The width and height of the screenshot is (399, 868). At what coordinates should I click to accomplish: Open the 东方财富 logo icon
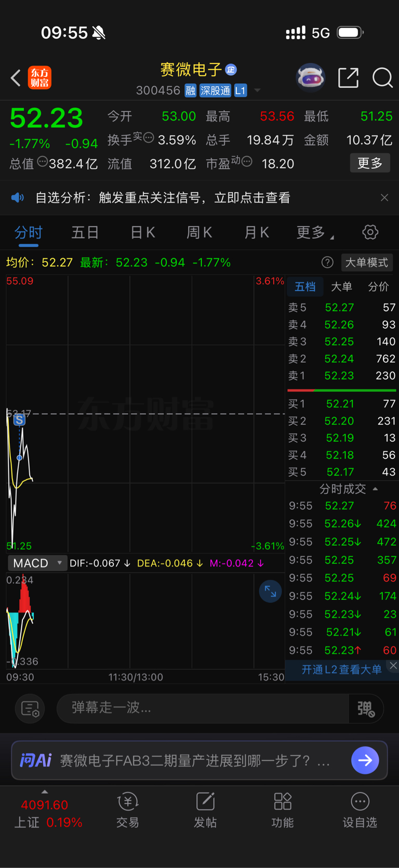pos(39,78)
